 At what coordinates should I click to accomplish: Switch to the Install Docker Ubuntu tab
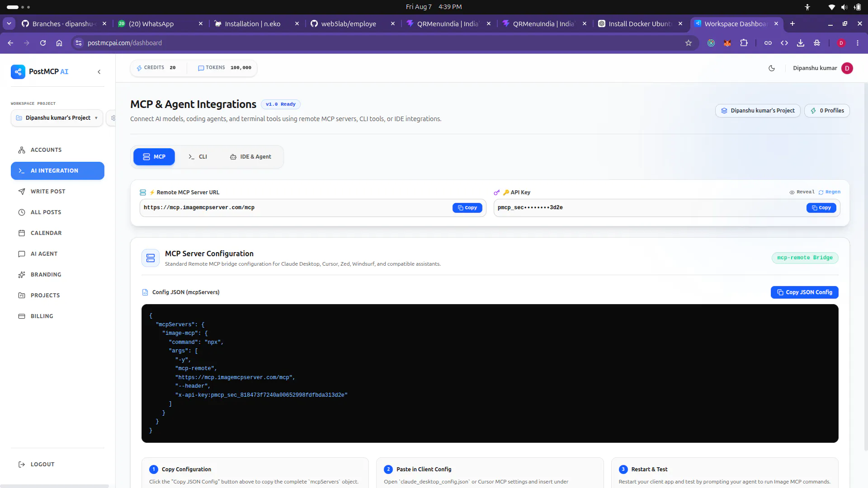[x=640, y=24]
